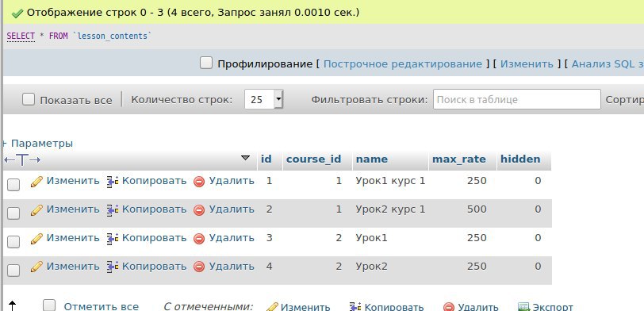Screen dimensions: 644x311
Task: Sort by the id column header
Action: (x=266, y=159)
